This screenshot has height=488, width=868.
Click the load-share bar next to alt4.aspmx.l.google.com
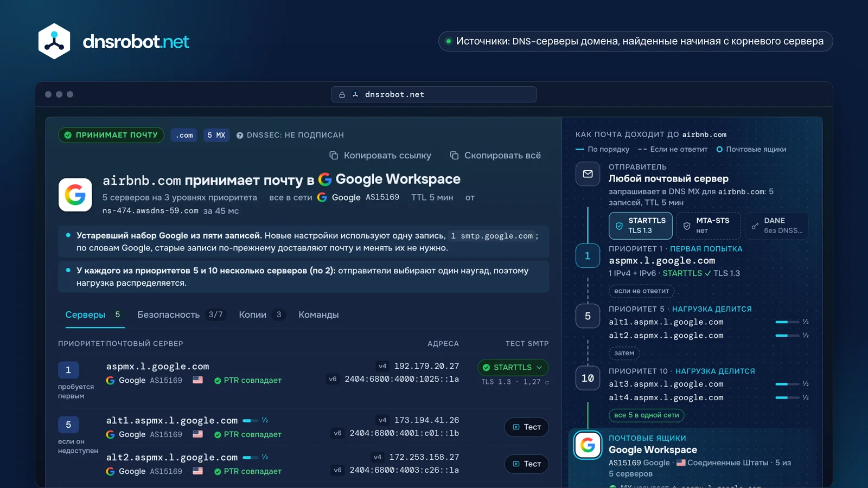787,398
